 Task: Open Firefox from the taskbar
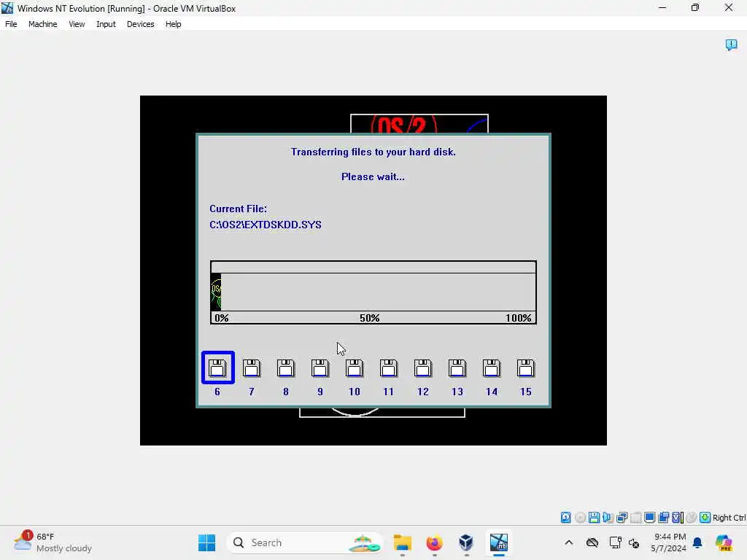coord(435,542)
